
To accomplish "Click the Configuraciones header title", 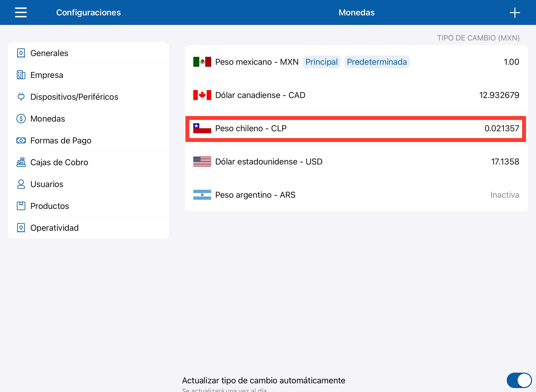I will [x=89, y=12].
